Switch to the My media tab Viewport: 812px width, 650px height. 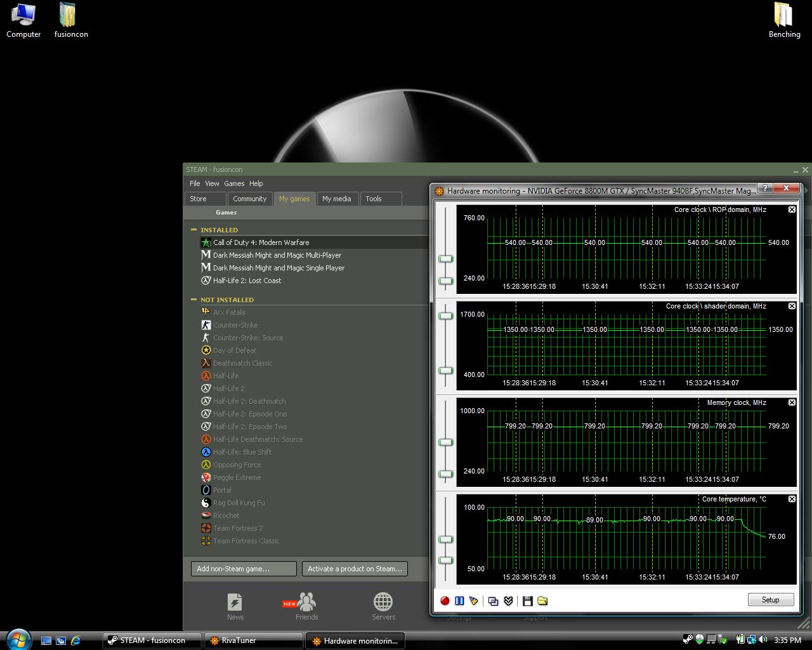(x=337, y=199)
